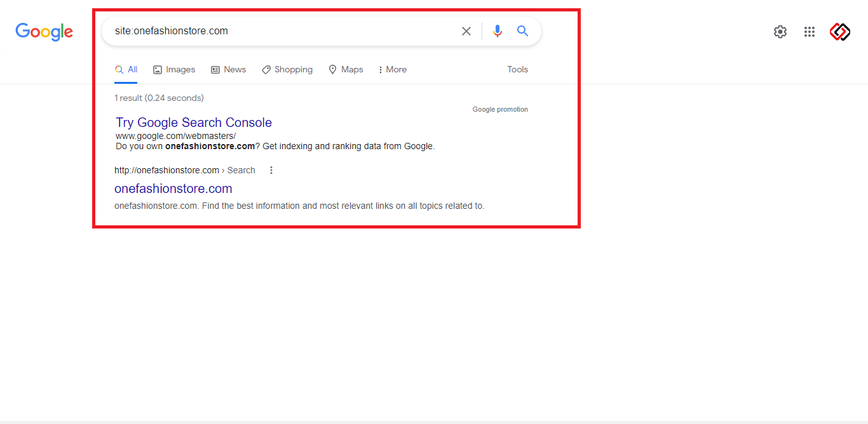The image size is (868, 424).
Task: Open the Settings gear icon
Action: [780, 32]
